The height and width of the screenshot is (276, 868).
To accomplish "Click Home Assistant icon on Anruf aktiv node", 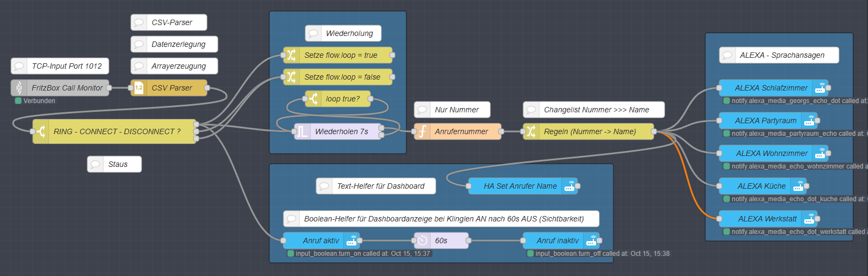I will (351, 241).
